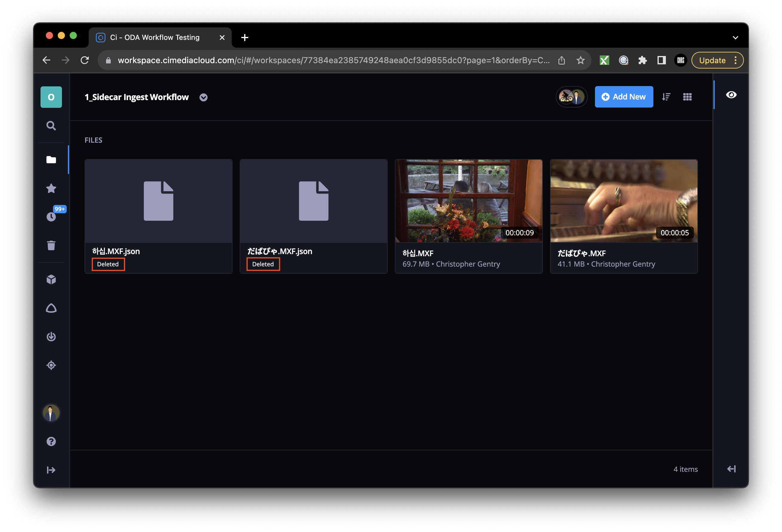
Task: Open user profile avatar in sidebar
Action: 51,413
